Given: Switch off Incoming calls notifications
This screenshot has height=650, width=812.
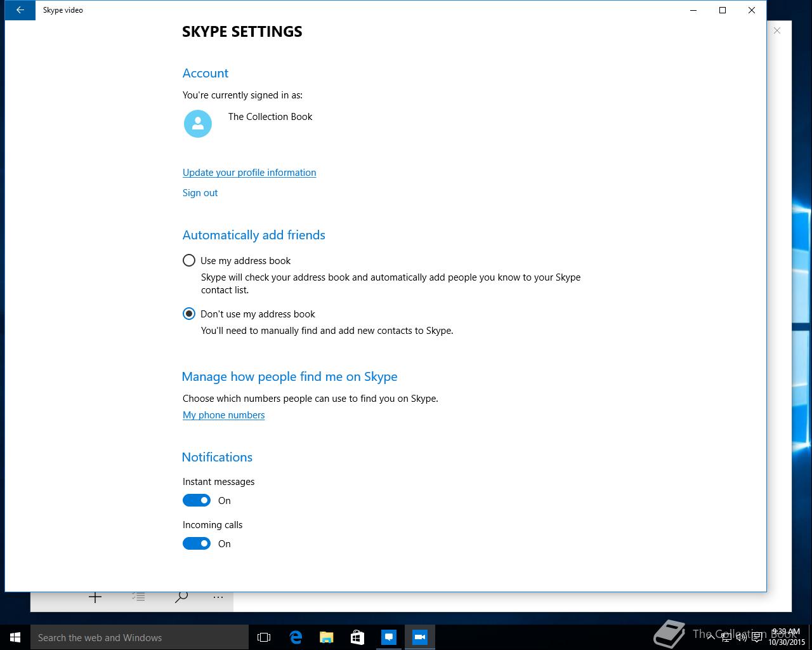Looking at the screenshot, I should pos(197,543).
